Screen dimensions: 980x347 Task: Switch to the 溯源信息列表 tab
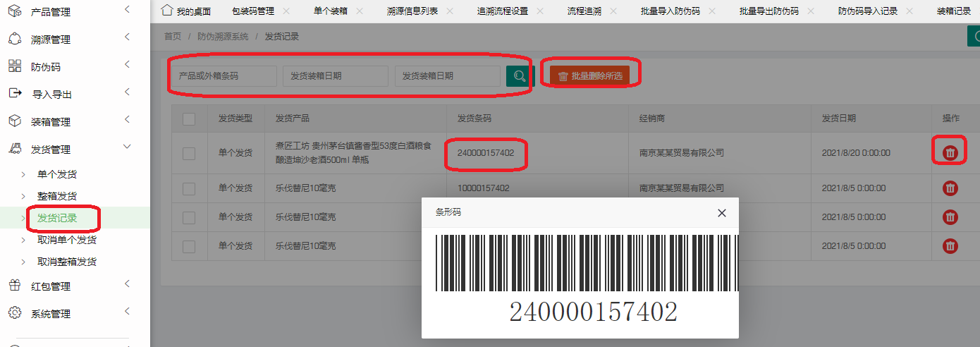tap(412, 11)
